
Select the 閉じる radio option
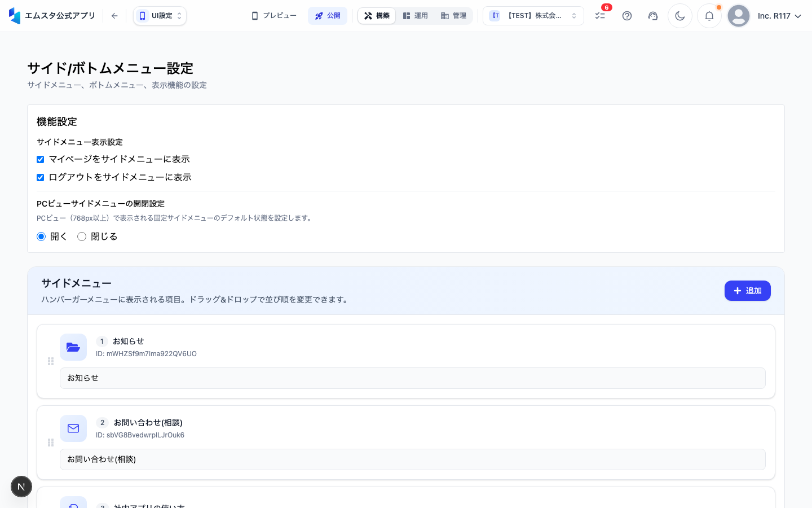(82, 237)
